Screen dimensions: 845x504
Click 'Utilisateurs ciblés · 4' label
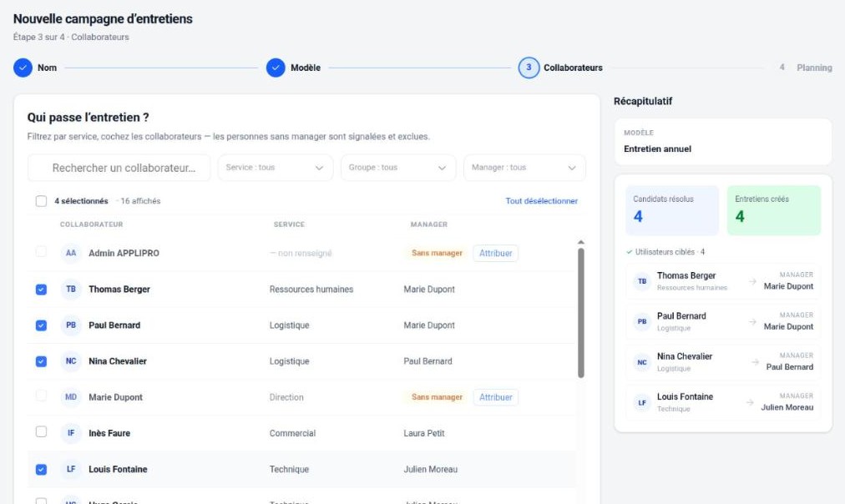click(x=670, y=252)
